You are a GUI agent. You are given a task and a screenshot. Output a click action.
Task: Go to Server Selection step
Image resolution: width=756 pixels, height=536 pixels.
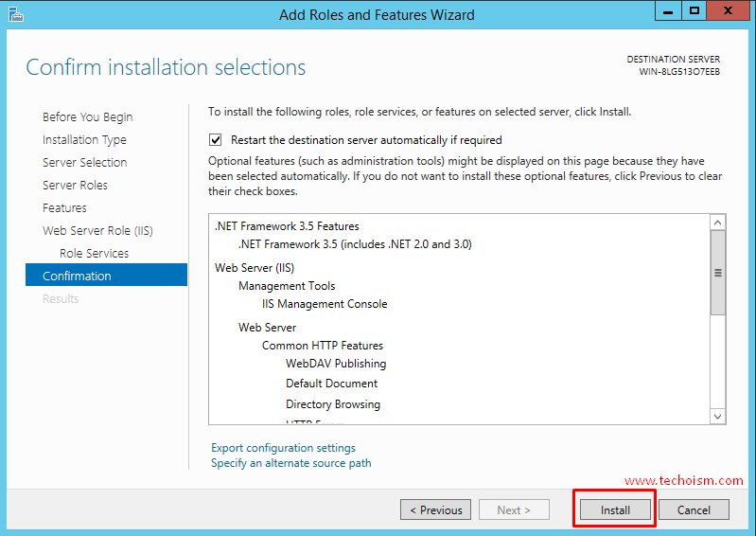point(84,163)
